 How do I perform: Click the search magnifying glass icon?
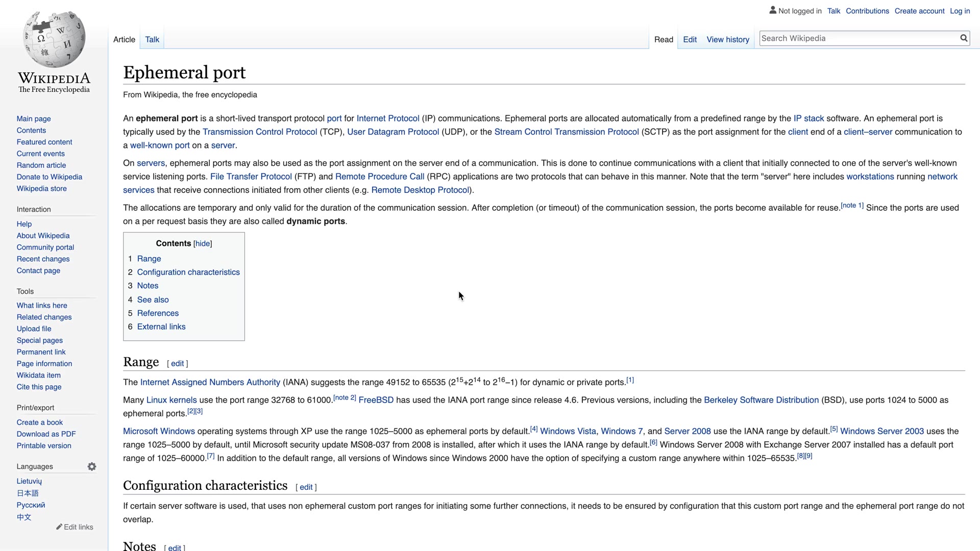pyautogui.click(x=964, y=38)
